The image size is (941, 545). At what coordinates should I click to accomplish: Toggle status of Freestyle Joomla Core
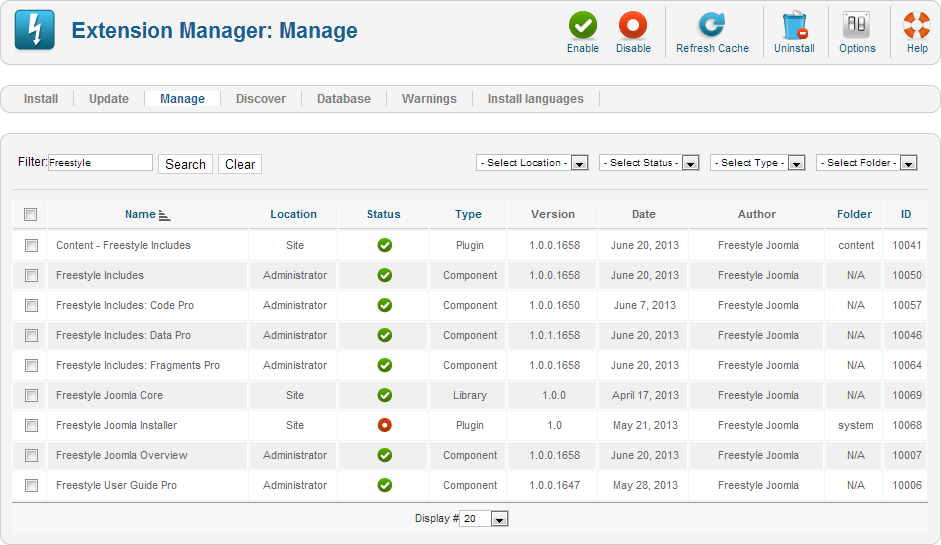[x=385, y=395]
